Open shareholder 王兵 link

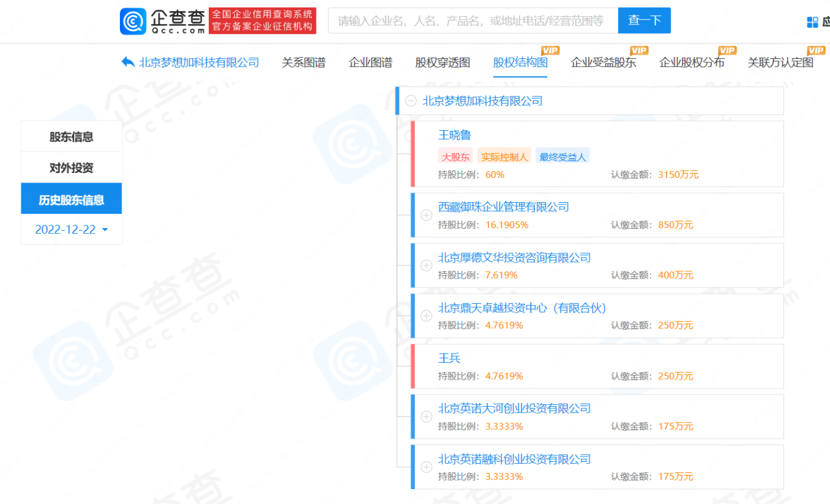tap(449, 358)
